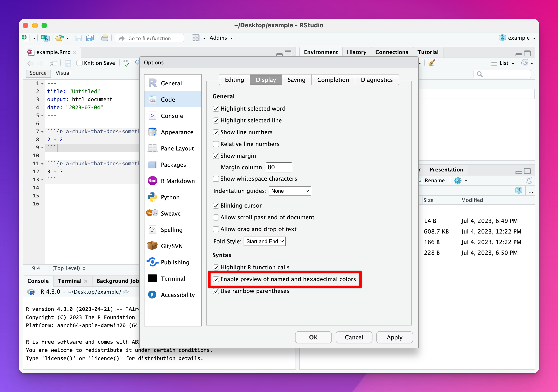Open Pane Layout options
The image size is (558, 392).
pos(173,148)
